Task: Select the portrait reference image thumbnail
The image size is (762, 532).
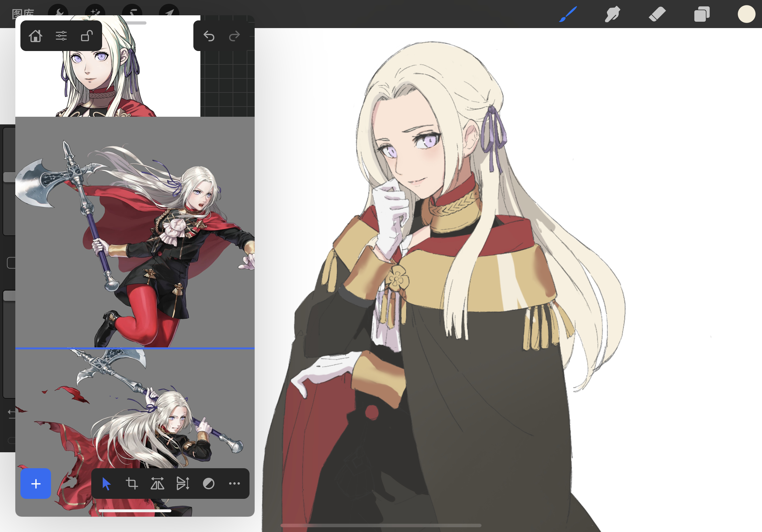Action: [108, 66]
